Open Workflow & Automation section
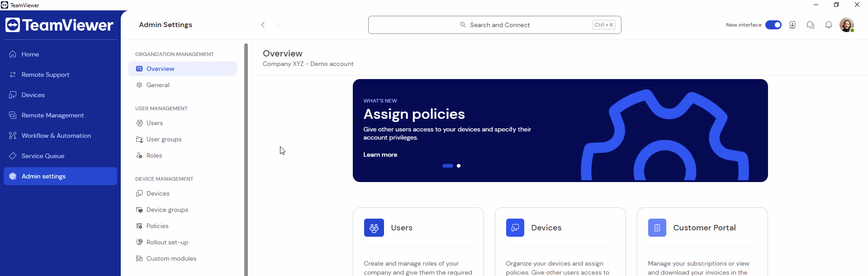Viewport: 868px width, 276px height. click(60, 136)
